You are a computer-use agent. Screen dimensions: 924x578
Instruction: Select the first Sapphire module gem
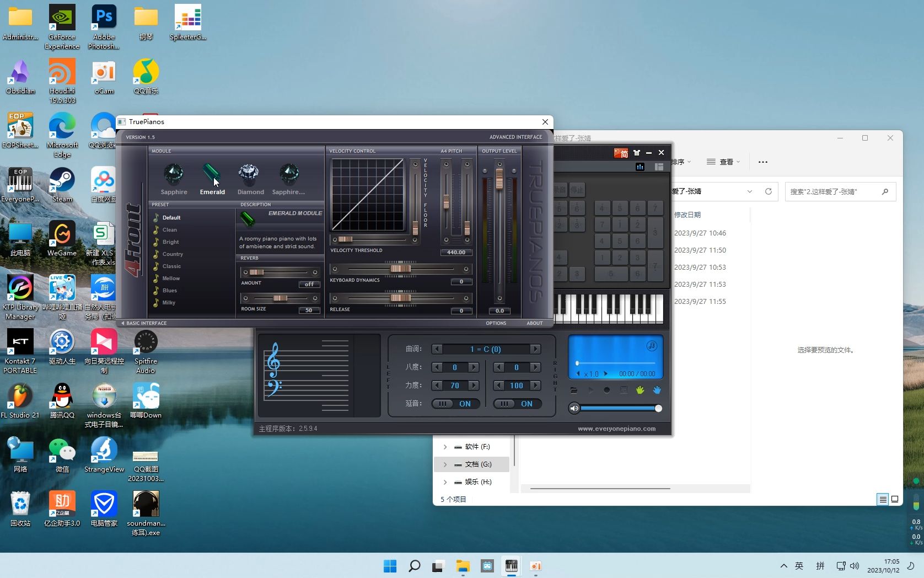174,174
